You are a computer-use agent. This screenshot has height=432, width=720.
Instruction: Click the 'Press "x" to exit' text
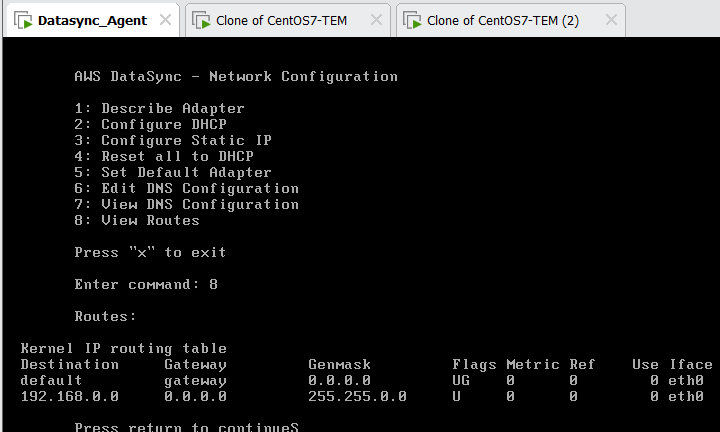coord(150,252)
